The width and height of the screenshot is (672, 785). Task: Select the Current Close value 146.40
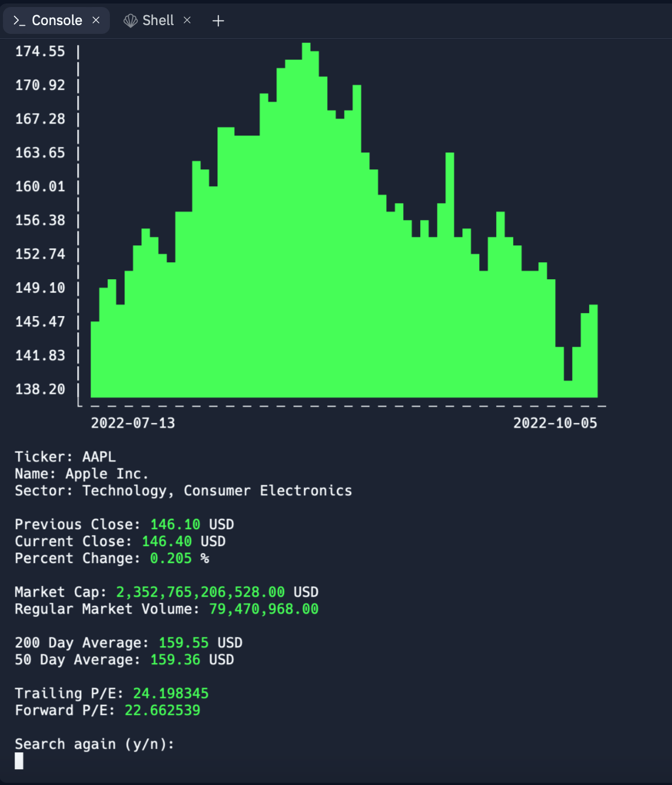click(166, 541)
